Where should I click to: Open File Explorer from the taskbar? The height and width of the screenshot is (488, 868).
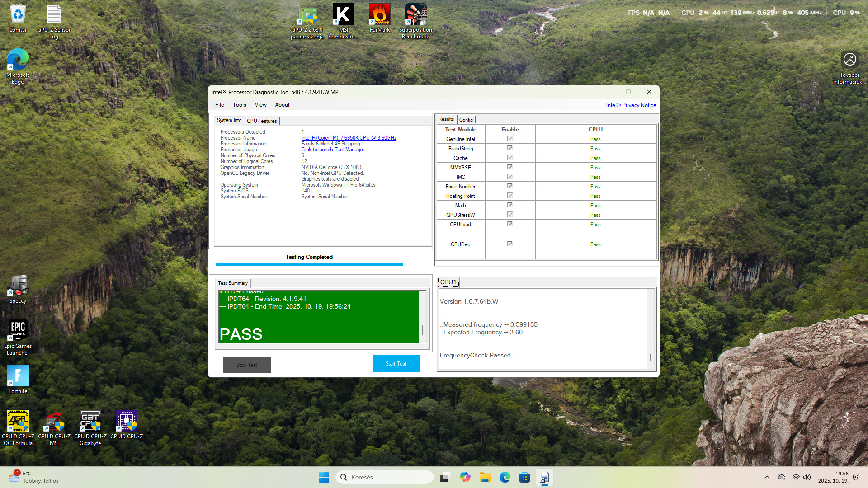pos(485,477)
